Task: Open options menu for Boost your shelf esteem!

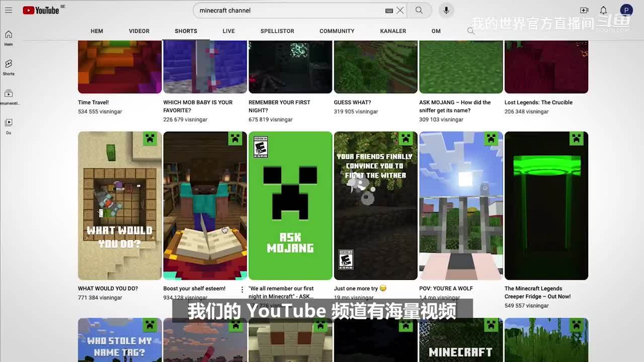Action: [x=242, y=290]
